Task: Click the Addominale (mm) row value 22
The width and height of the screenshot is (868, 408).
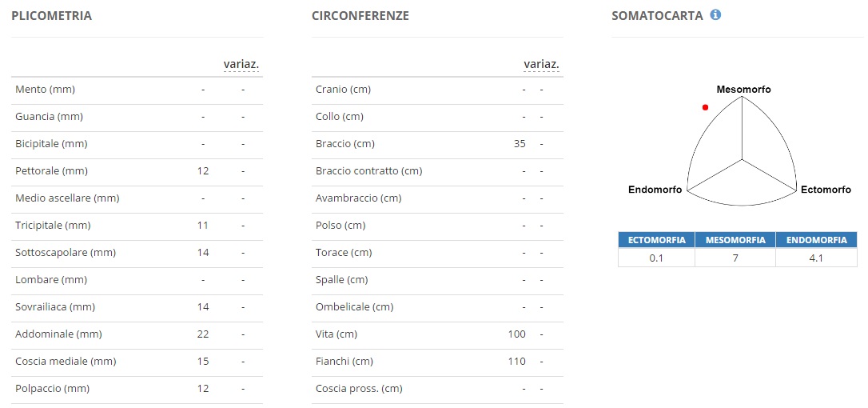Action: (x=202, y=334)
